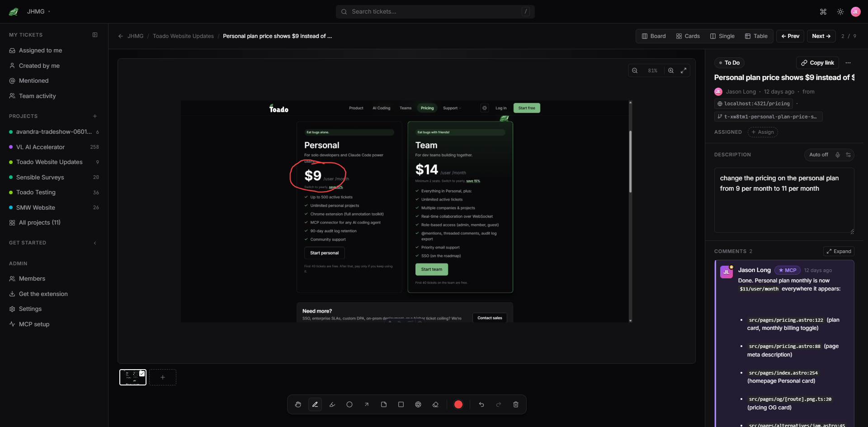Select the highlighter tool
This screenshot has height=427, width=868.
(332, 404)
